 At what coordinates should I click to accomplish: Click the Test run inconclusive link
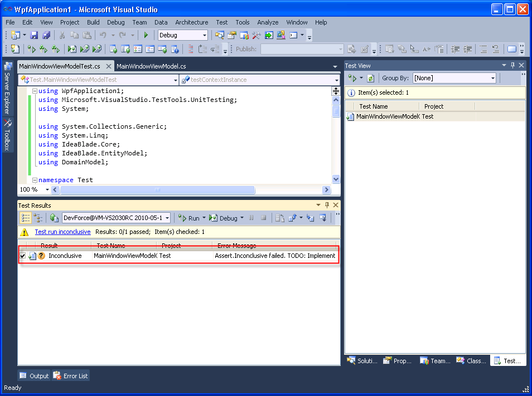pos(63,232)
